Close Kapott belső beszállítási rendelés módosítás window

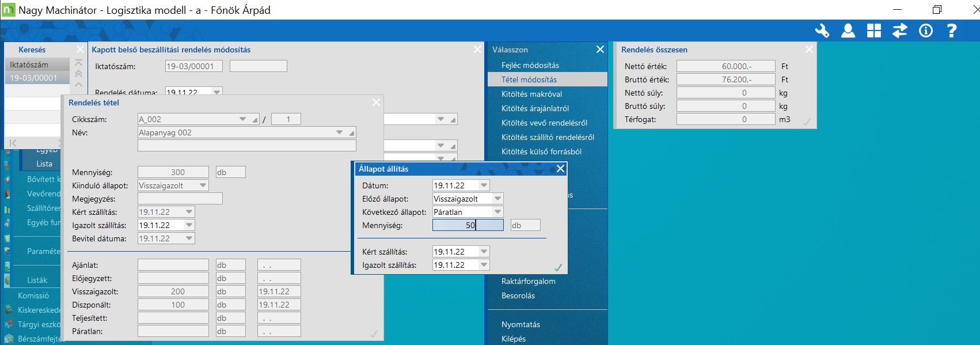coord(477,50)
